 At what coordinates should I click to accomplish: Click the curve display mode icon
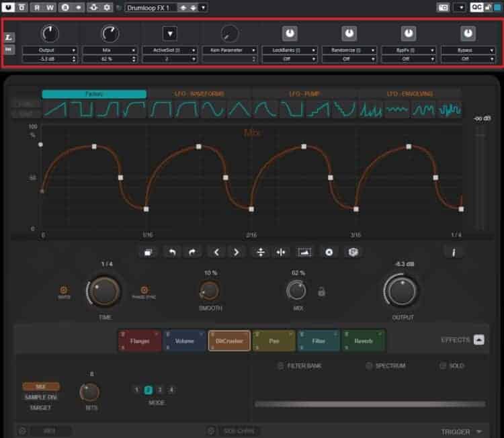[304, 253]
